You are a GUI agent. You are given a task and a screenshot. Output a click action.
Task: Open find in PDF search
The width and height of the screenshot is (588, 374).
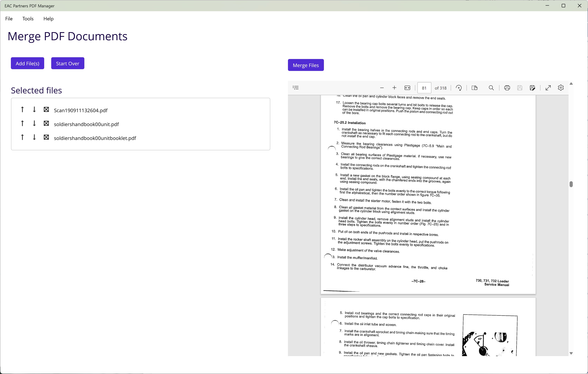pos(491,88)
